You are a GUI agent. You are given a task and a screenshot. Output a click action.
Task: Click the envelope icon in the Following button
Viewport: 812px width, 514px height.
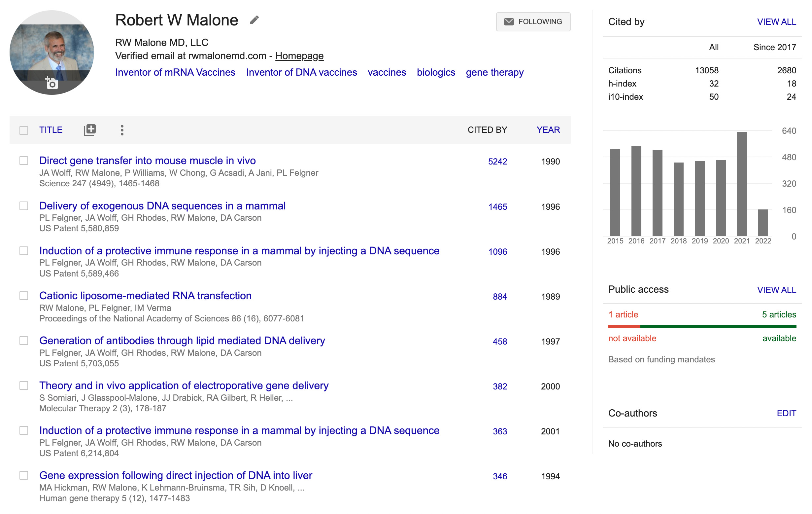click(x=509, y=21)
